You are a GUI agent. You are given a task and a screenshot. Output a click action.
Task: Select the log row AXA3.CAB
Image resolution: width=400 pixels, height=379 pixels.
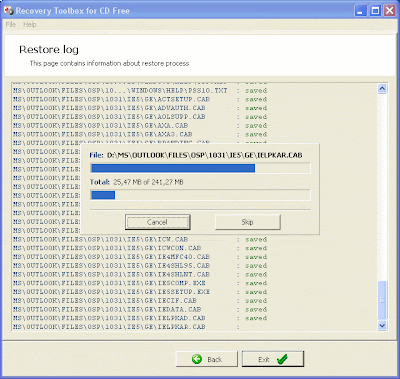click(x=140, y=134)
